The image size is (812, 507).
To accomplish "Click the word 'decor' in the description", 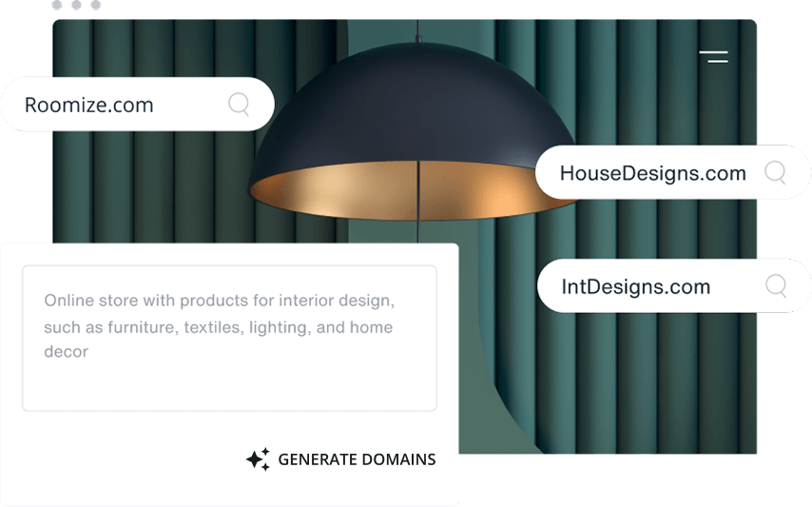I will [x=66, y=352].
